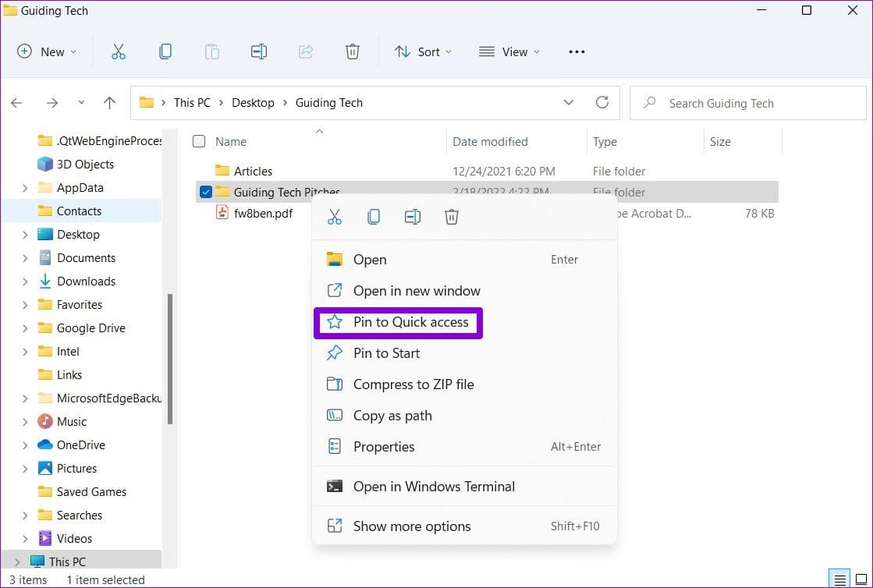This screenshot has width=873, height=588.
Task: Switch to large thumbnails view in status bar
Action: [861, 579]
